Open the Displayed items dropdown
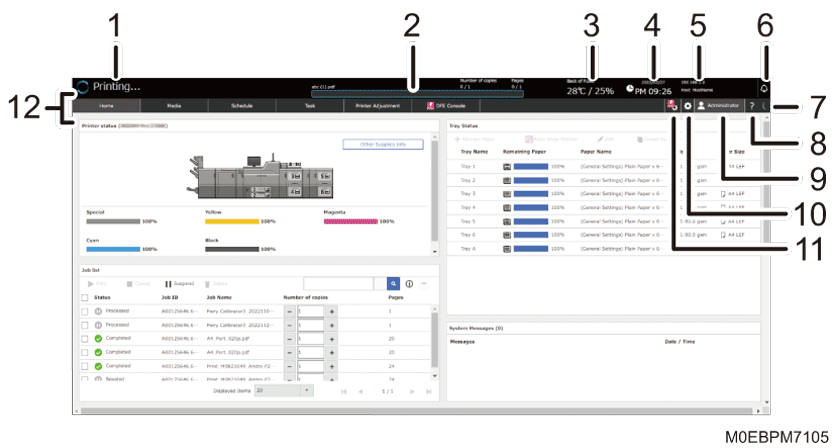 click(284, 391)
